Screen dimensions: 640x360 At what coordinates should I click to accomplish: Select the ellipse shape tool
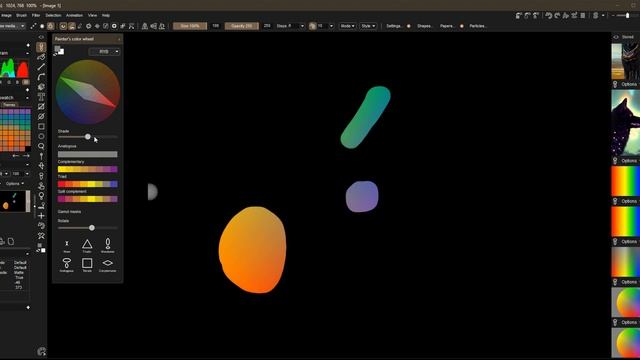[x=41, y=136]
